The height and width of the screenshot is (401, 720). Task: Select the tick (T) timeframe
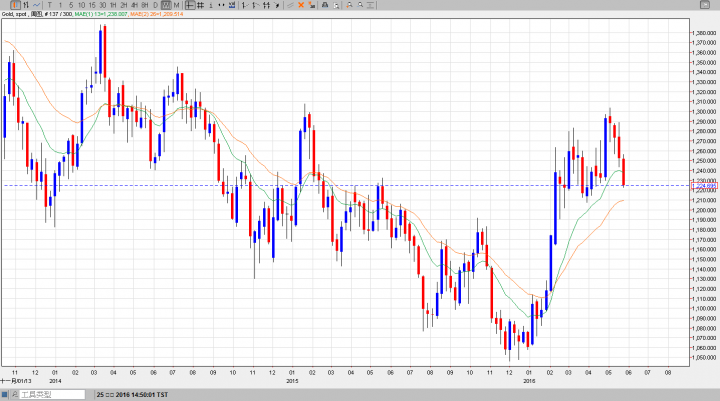tap(50, 5)
